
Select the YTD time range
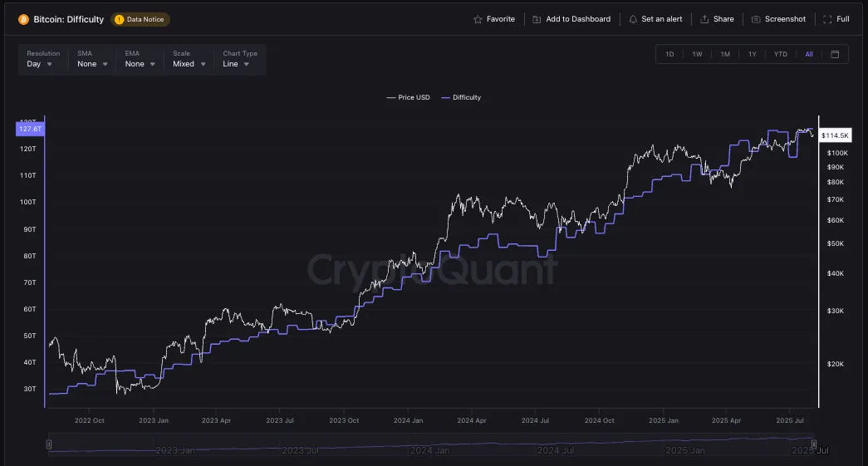pyautogui.click(x=781, y=54)
